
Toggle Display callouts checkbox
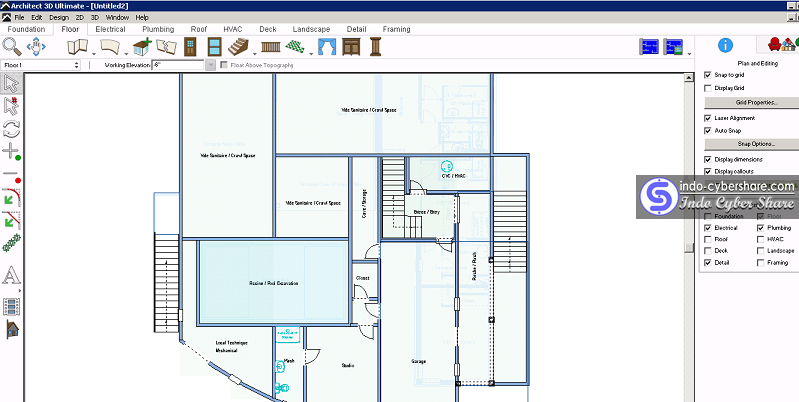point(707,172)
